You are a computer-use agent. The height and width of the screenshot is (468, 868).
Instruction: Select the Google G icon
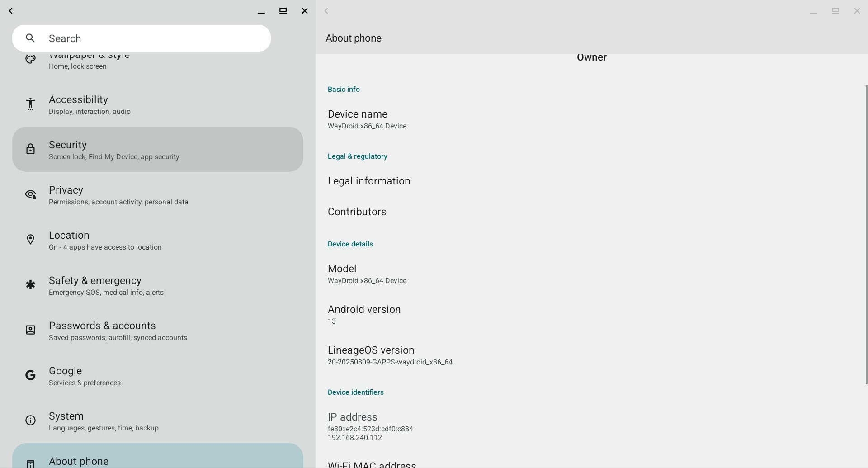pos(30,375)
